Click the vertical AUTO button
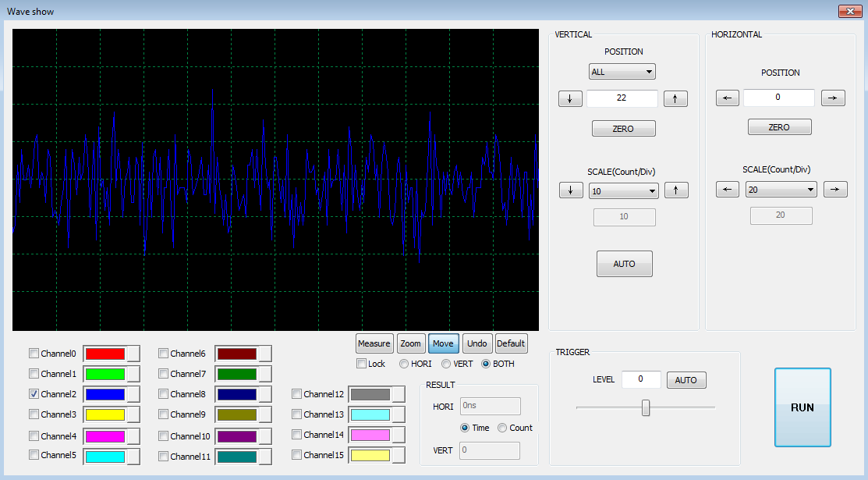The width and height of the screenshot is (868, 480). point(624,264)
